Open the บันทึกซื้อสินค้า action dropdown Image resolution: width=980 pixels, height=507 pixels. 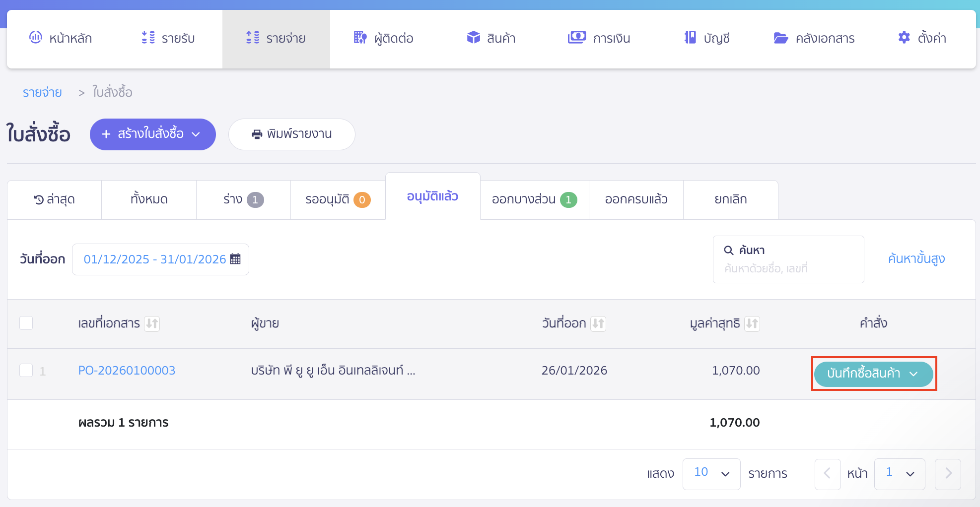tap(873, 374)
